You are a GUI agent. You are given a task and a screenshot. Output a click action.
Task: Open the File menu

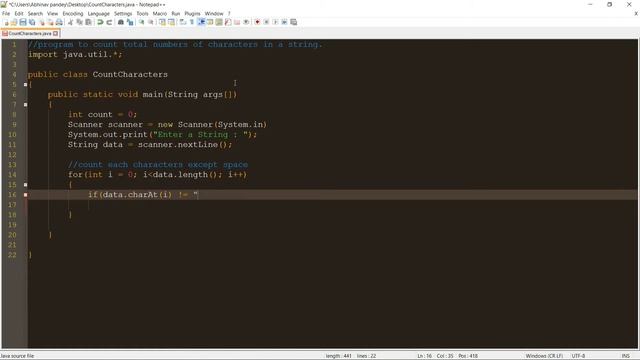[x=6, y=13]
